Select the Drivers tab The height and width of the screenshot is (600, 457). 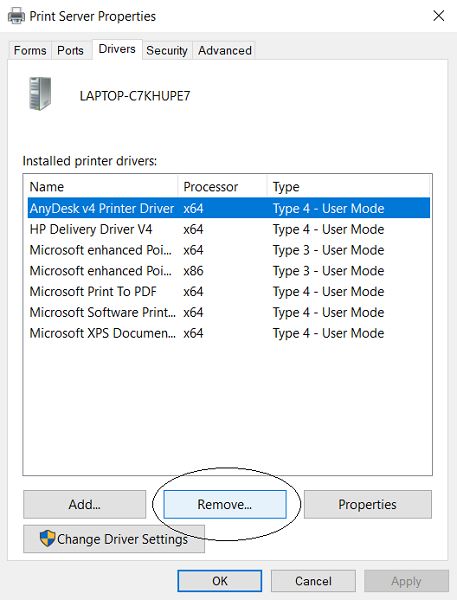tap(117, 49)
